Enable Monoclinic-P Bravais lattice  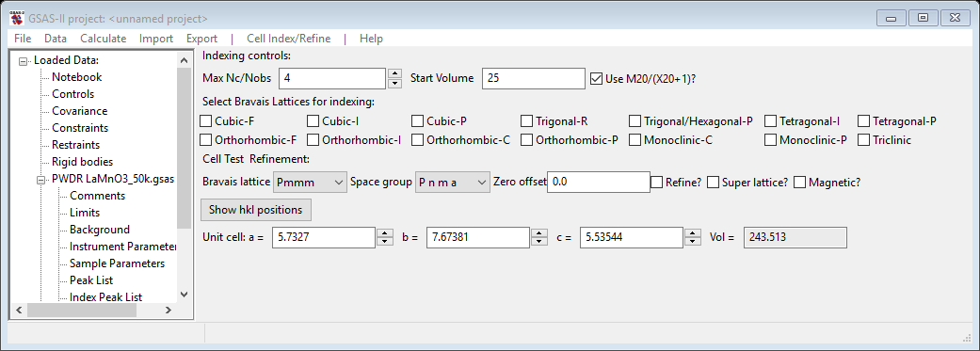[x=770, y=140]
